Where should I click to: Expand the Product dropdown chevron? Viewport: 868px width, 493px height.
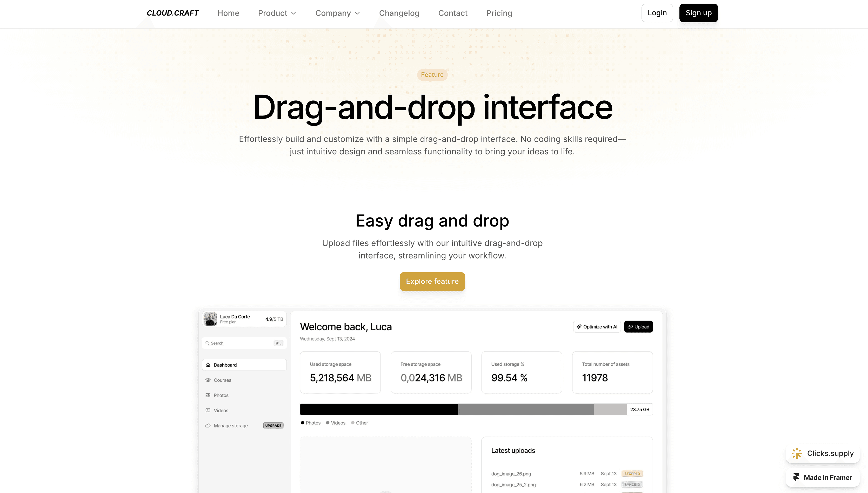point(294,13)
